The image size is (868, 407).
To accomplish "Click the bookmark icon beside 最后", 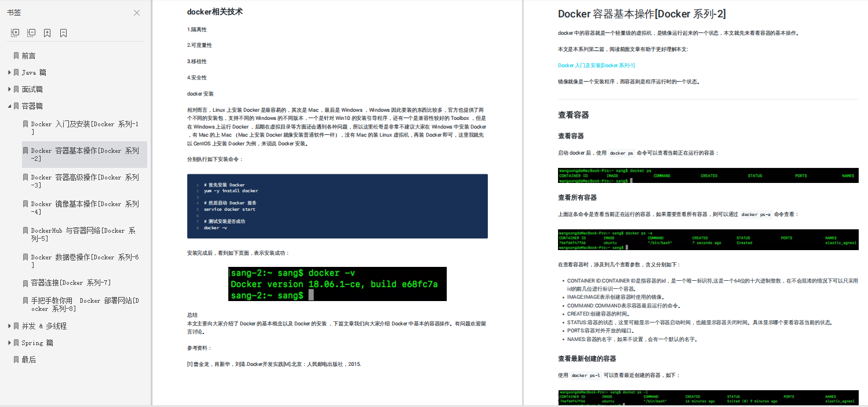I will [x=16, y=360].
